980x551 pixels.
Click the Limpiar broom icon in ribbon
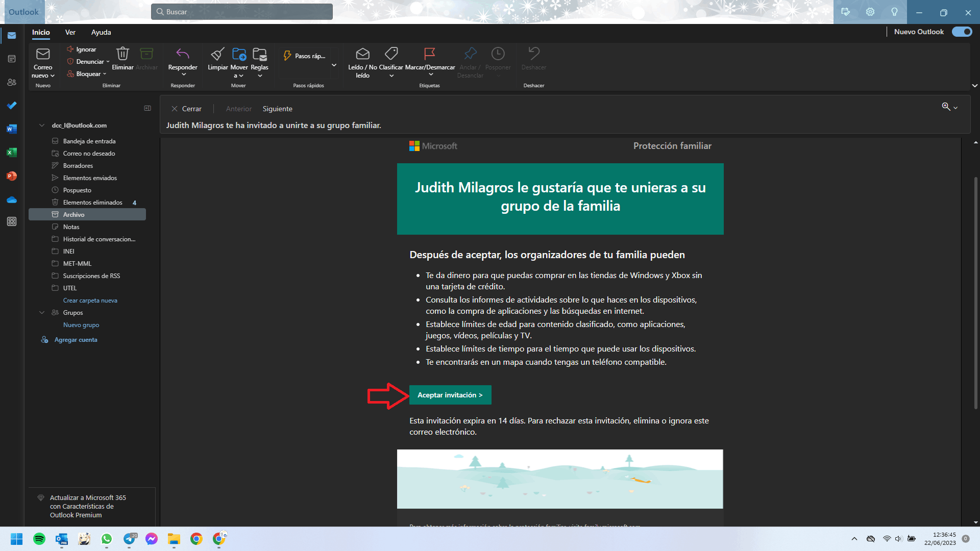click(x=217, y=54)
